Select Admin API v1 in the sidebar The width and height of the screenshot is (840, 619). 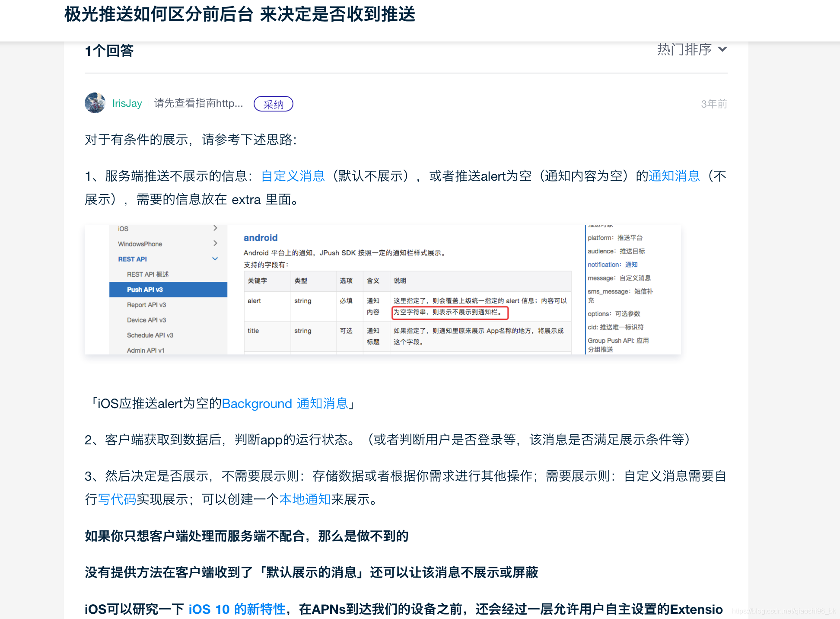pyautogui.click(x=146, y=350)
